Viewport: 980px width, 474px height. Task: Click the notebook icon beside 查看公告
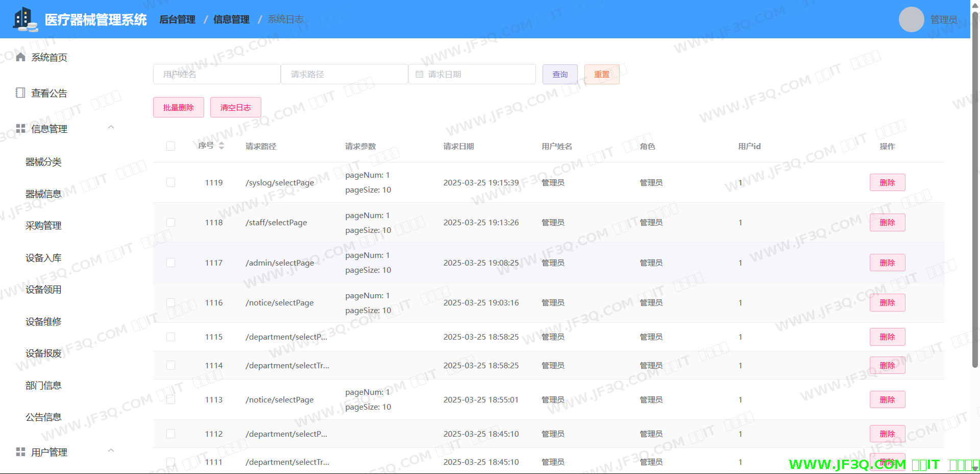point(20,93)
